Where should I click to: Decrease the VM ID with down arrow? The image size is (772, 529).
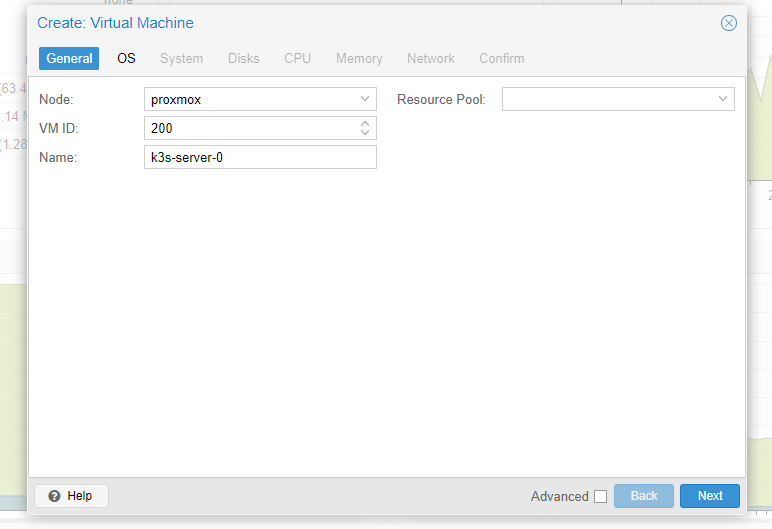[365, 133]
